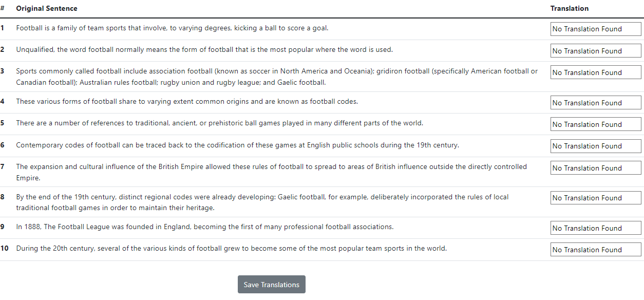The image size is (644, 300).
Task: Click the translation box for sentence 7
Action: tap(596, 168)
